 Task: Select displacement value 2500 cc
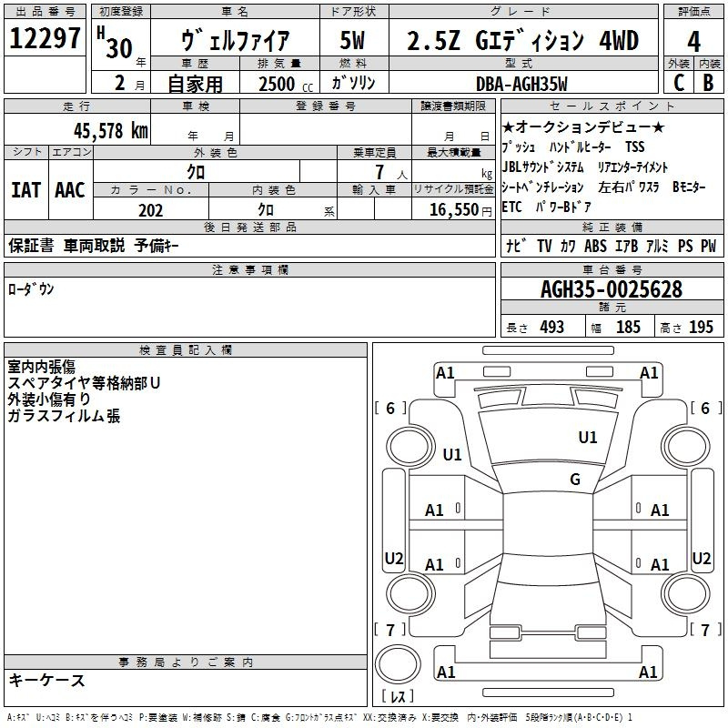click(286, 84)
